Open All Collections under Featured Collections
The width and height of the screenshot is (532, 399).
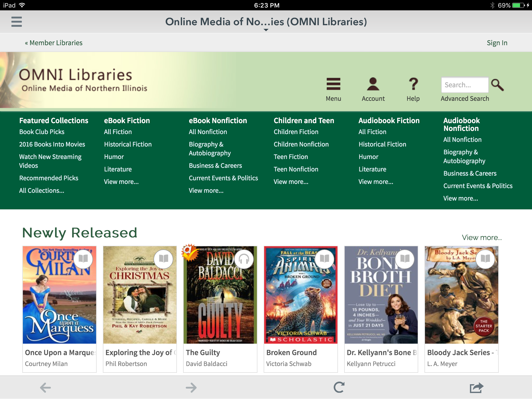[x=42, y=190]
